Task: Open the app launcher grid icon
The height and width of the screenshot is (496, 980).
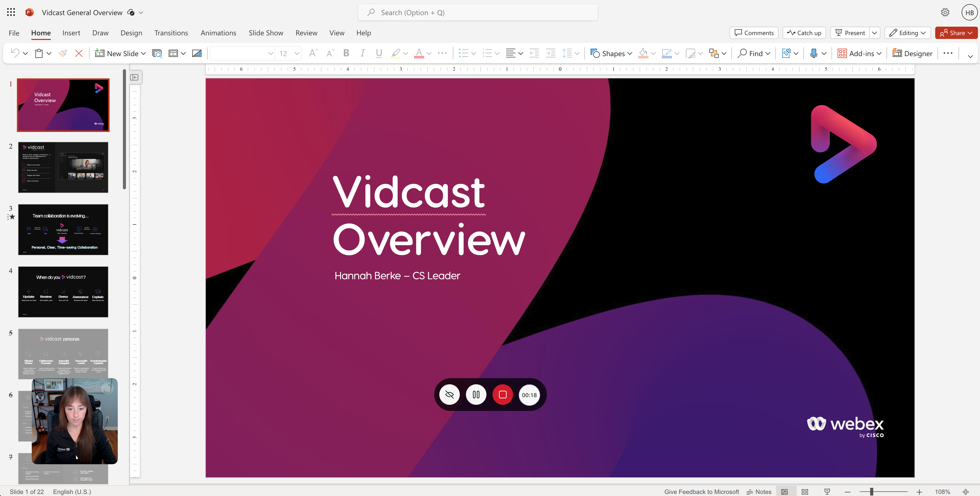Action: pos(11,13)
